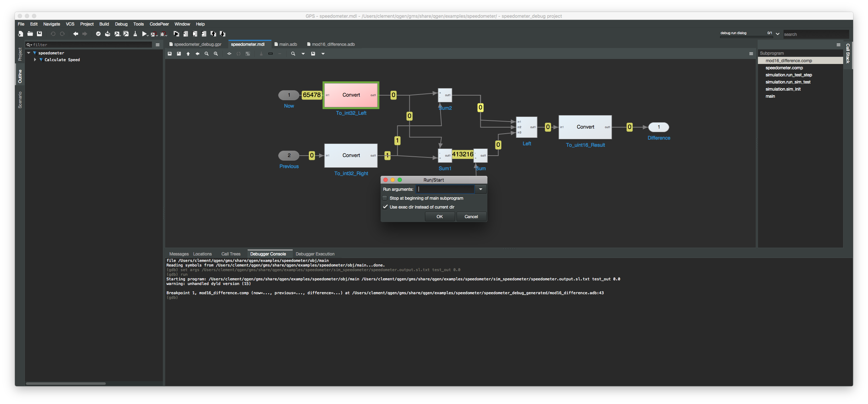Select simulation.sim_init stack frame

point(800,89)
